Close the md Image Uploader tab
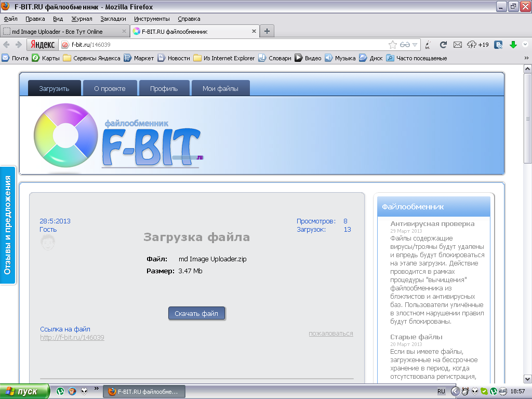This screenshot has height=399, width=532. pyautogui.click(x=124, y=31)
